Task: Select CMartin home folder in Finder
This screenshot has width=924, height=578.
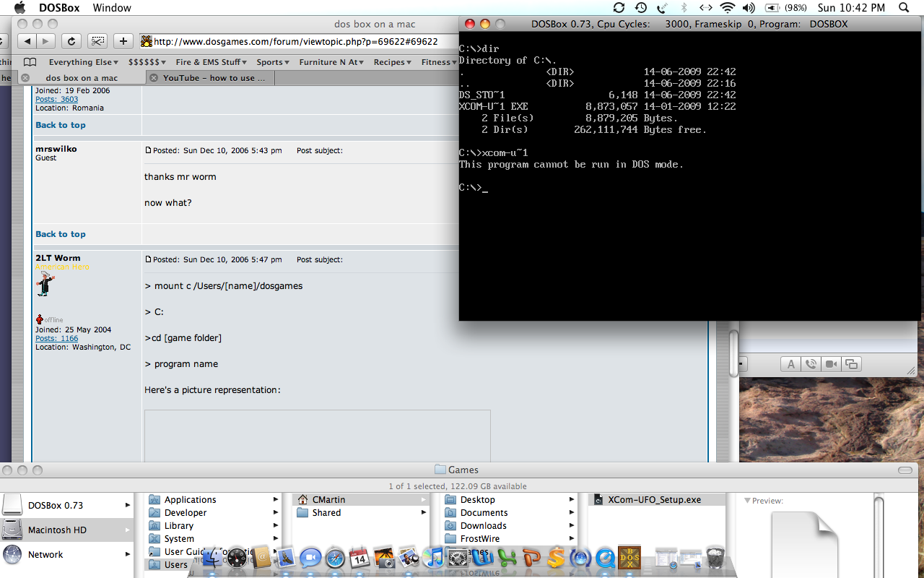Action: coord(362,499)
